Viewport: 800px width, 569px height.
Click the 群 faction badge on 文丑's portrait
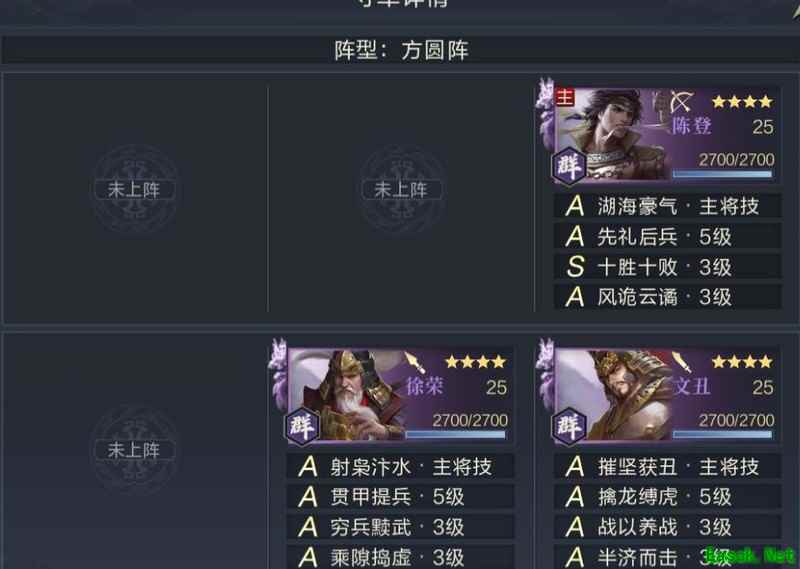click(x=569, y=426)
